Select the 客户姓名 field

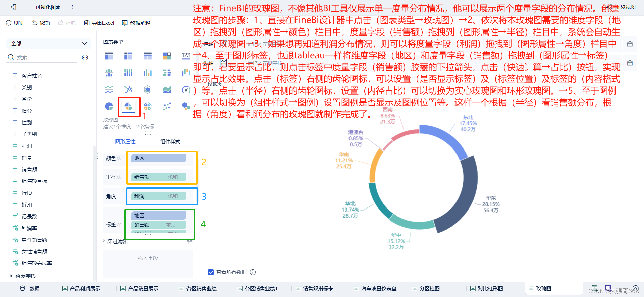tap(32, 75)
